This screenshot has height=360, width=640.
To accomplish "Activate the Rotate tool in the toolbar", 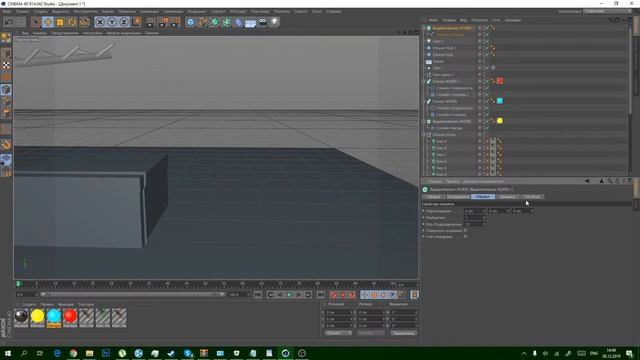I will (x=72, y=22).
